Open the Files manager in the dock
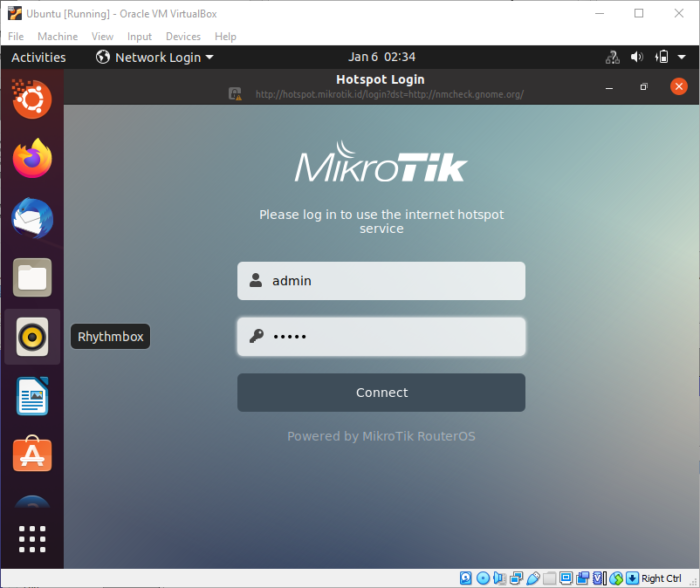 32,277
